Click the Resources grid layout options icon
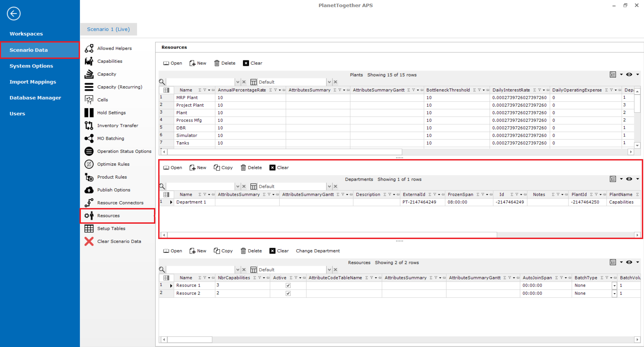644x347 pixels. click(x=613, y=262)
